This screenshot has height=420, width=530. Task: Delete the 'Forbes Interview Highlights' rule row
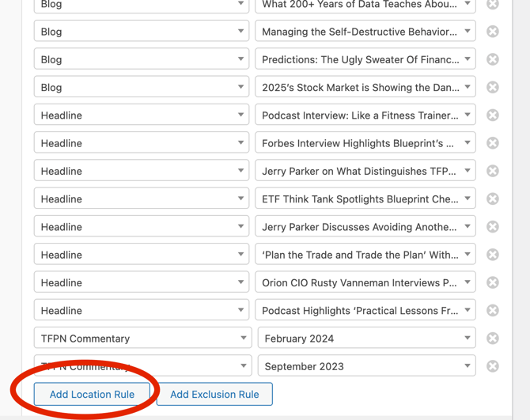pos(492,143)
